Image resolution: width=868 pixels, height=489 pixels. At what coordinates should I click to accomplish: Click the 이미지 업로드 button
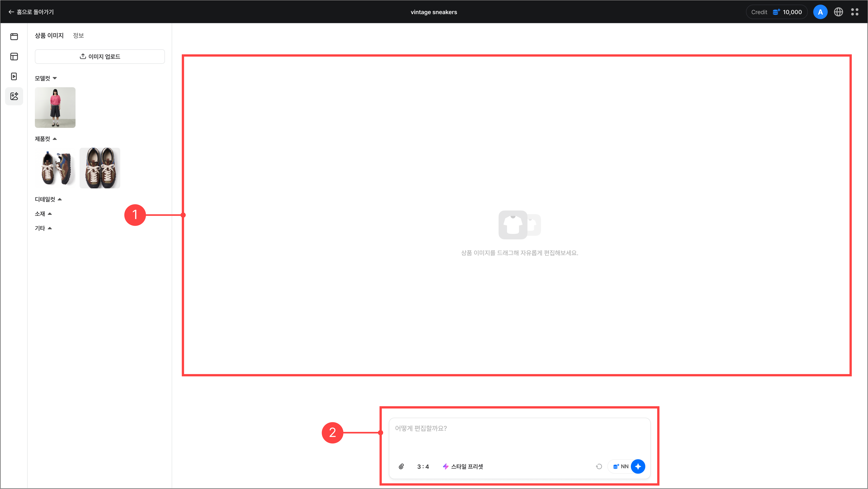point(100,57)
